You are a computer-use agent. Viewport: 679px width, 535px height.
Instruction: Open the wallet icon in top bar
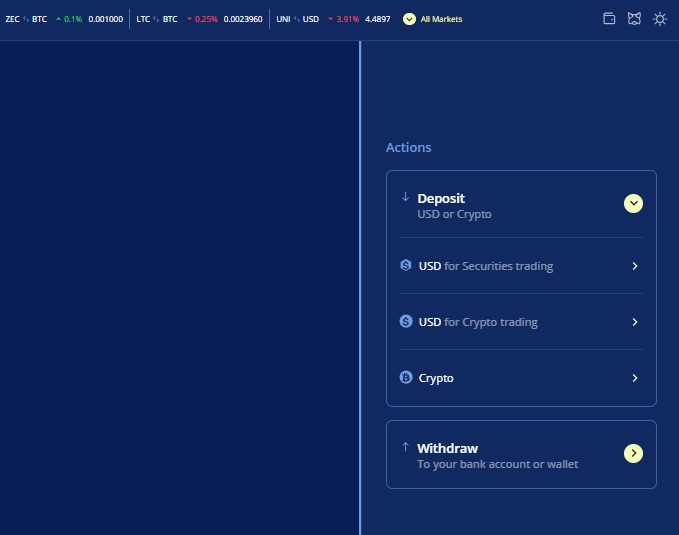click(x=609, y=19)
